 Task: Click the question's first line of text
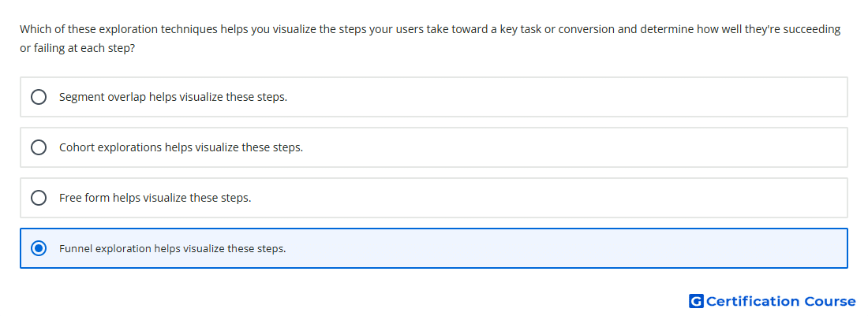click(x=430, y=29)
